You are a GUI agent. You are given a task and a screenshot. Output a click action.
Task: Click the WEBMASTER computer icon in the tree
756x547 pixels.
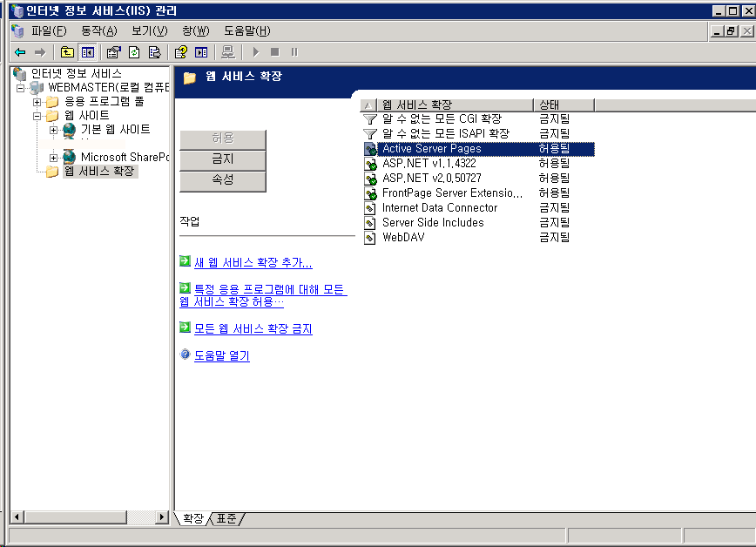pyautogui.click(x=37, y=88)
